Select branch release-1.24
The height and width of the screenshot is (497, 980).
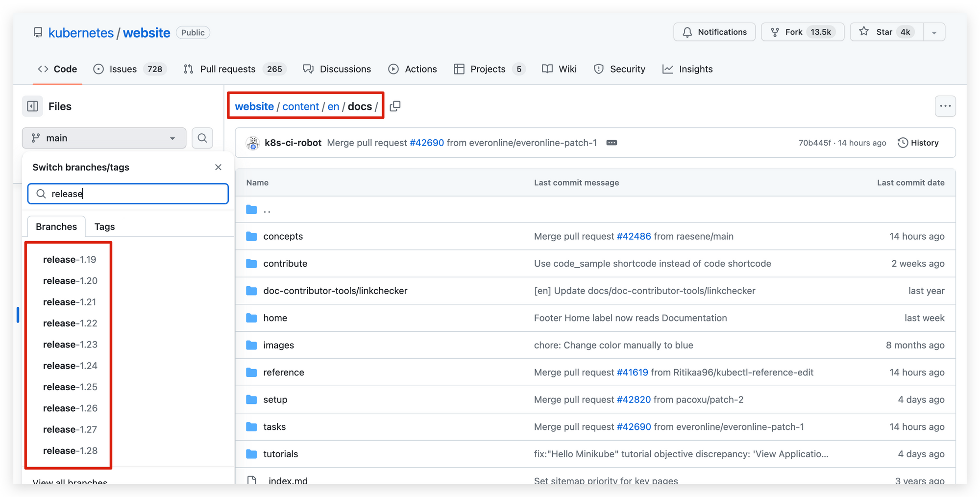click(70, 366)
